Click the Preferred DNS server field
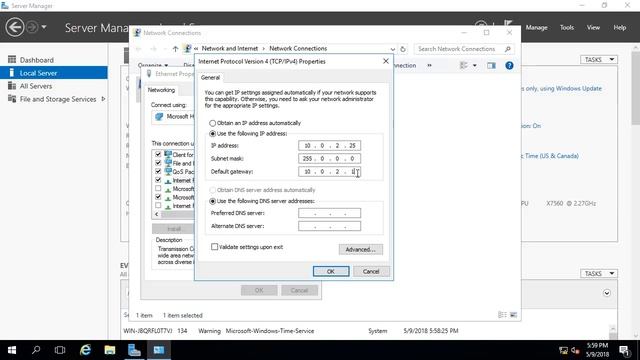The height and width of the screenshot is (360, 640). pos(329,213)
